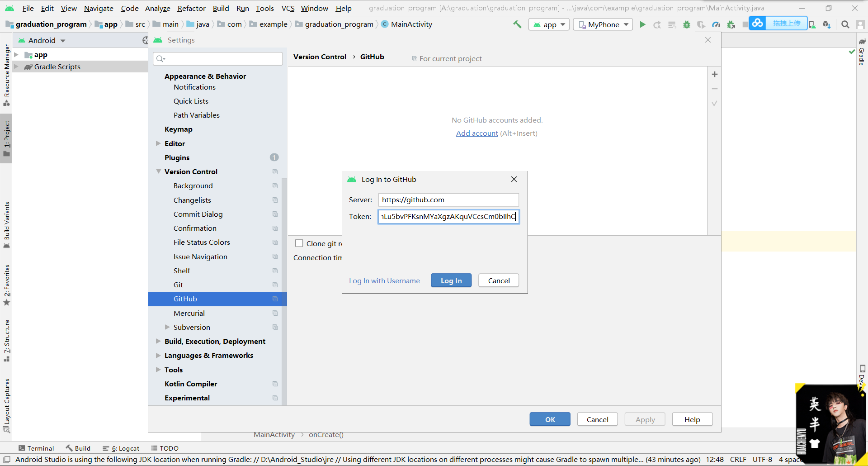Open the Favorites side panel

coord(6,285)
